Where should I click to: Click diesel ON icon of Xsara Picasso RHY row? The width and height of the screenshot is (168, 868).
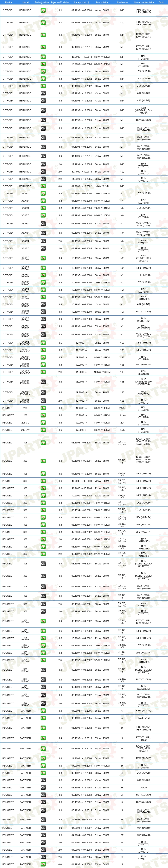click(43, 401)
